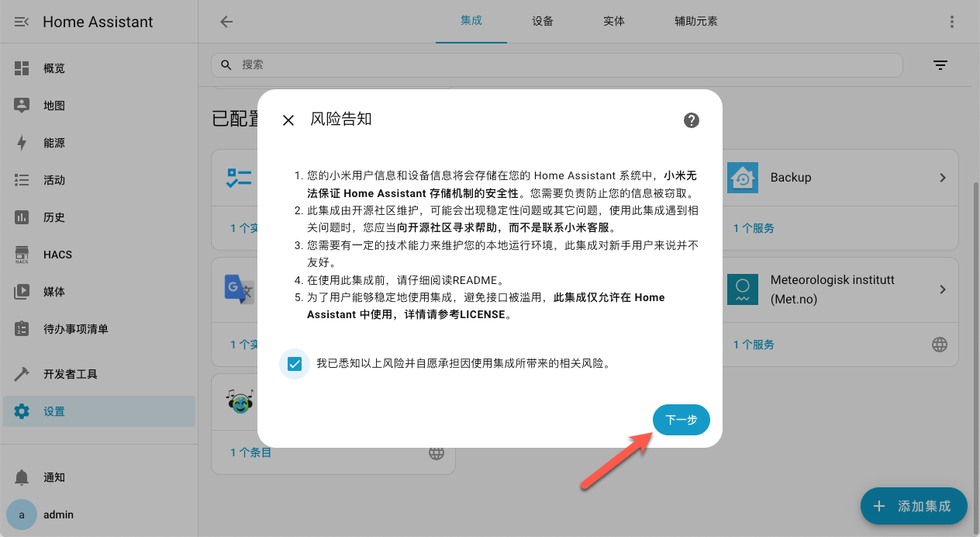Viewport: 980px width, 537px height.
Task: Click the help question mark in the dialog
Action: click(x=691, y=120)
